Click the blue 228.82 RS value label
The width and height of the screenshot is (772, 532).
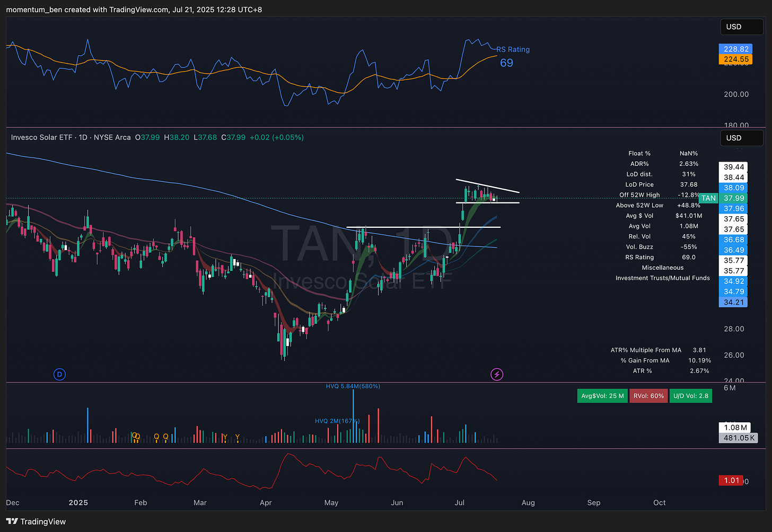736,49
